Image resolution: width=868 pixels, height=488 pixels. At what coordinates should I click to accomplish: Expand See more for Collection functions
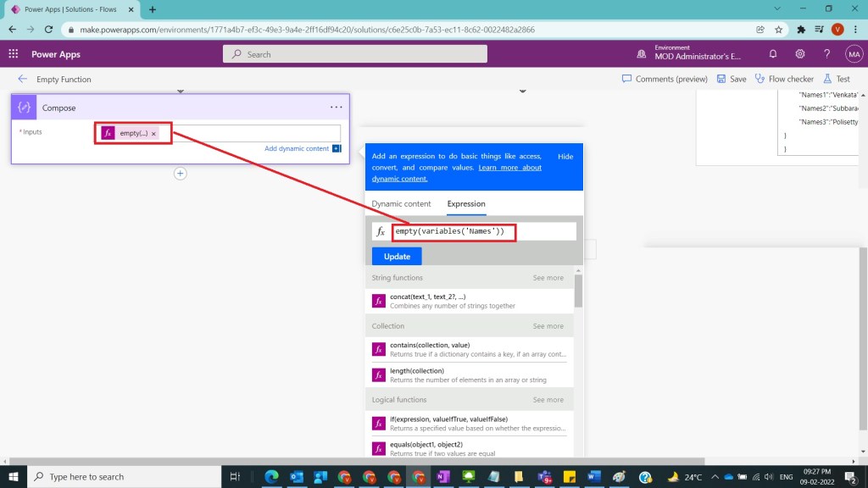tap(548, 326)
